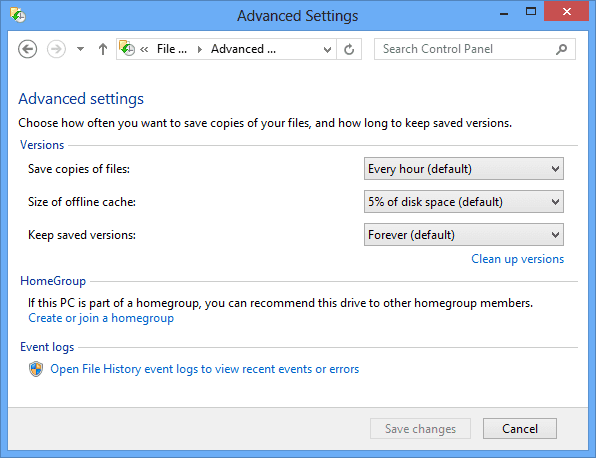
Task: Click the 'Event logs' section label
Action: 47,347
